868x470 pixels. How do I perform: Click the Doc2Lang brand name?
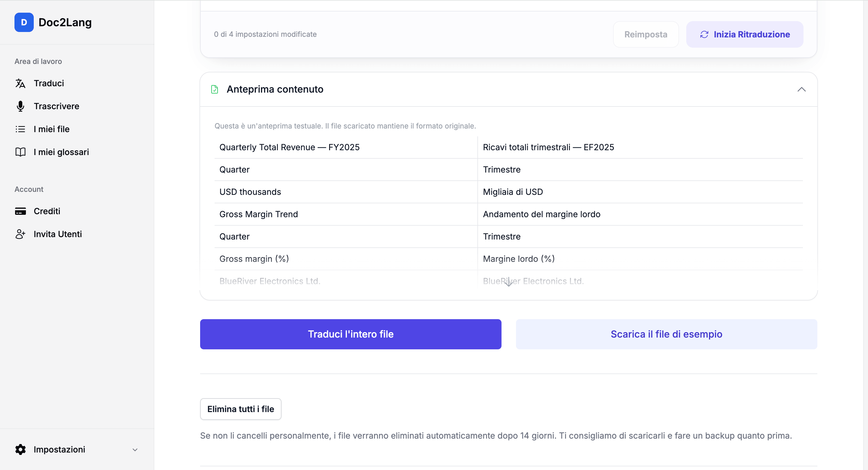pyautogui.click(x=65, y=23)
